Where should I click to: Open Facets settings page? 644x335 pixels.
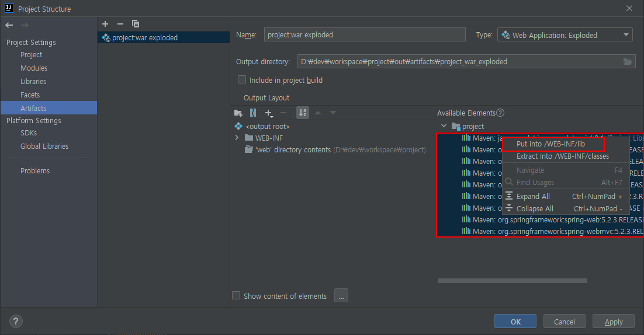tap(30, 95)
